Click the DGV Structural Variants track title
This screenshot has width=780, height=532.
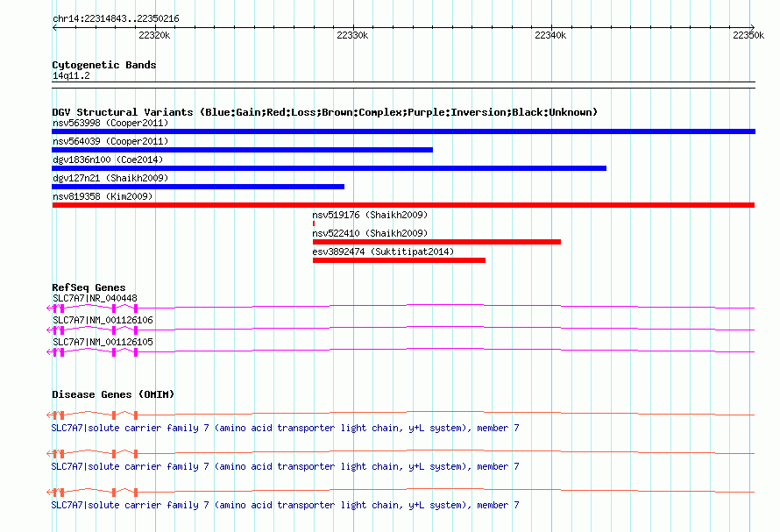click(x=324, y=112)
